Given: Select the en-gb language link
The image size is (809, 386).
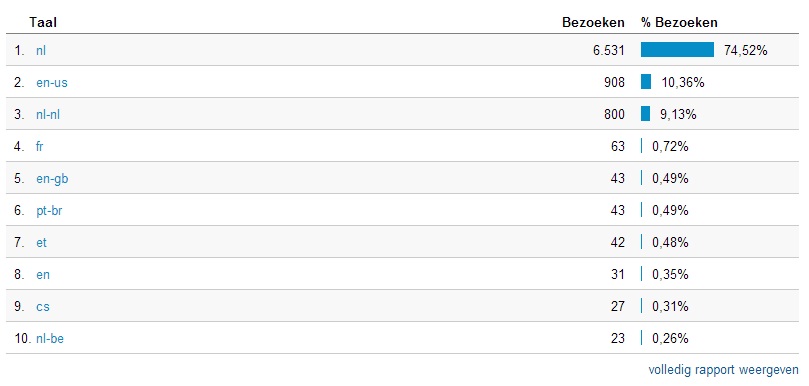Looking at the screenshot, I should [x=52, y=179].
